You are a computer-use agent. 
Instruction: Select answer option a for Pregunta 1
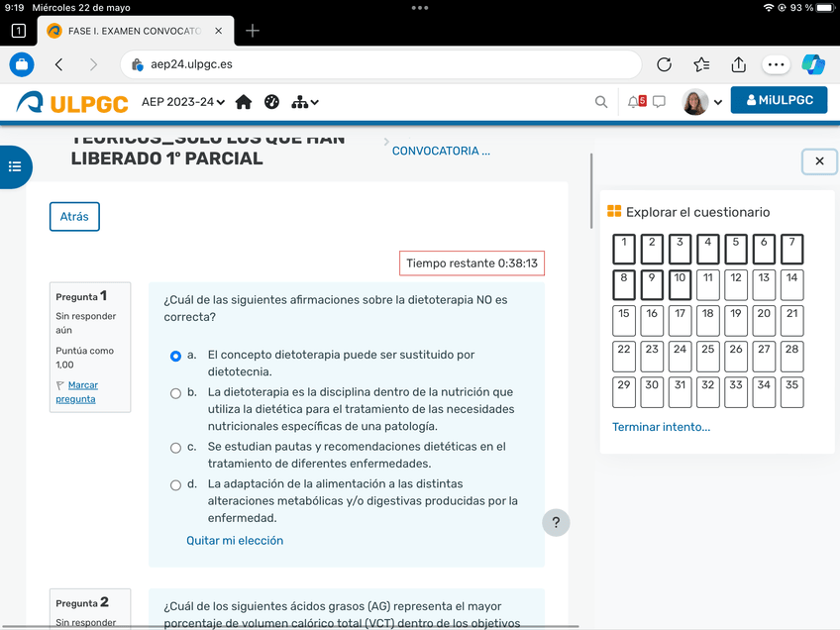175,356
